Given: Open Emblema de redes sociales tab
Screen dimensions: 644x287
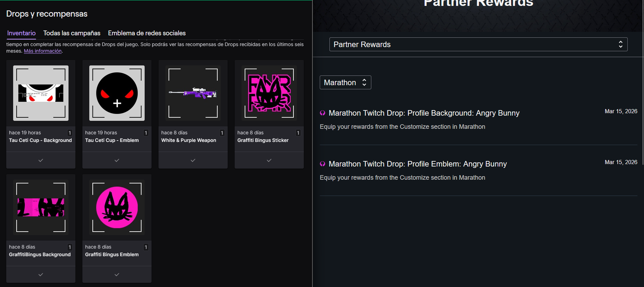Looking at the screenshot, I should [x=147, y=33].
